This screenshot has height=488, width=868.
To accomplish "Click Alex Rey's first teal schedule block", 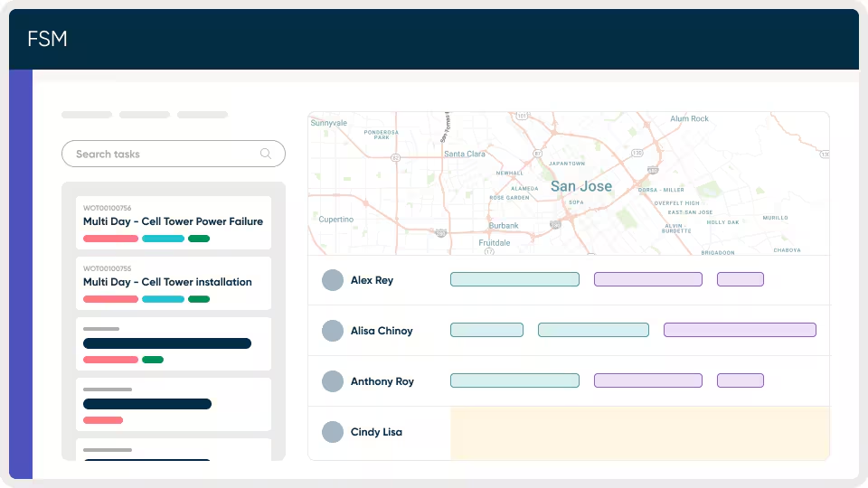I will pyautogui.click(x=514, y=279).
